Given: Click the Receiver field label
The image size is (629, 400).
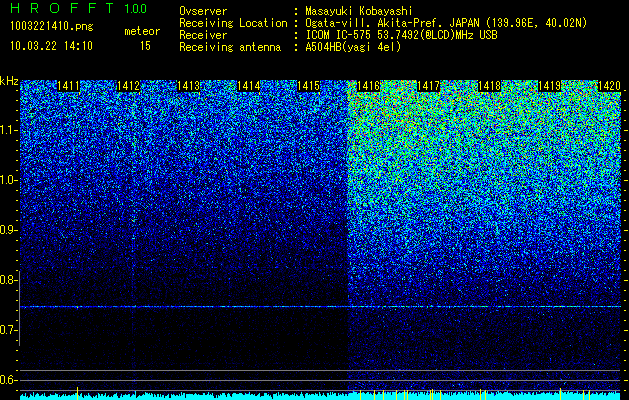Looking at the screenshot, I should tap(203, 35).
